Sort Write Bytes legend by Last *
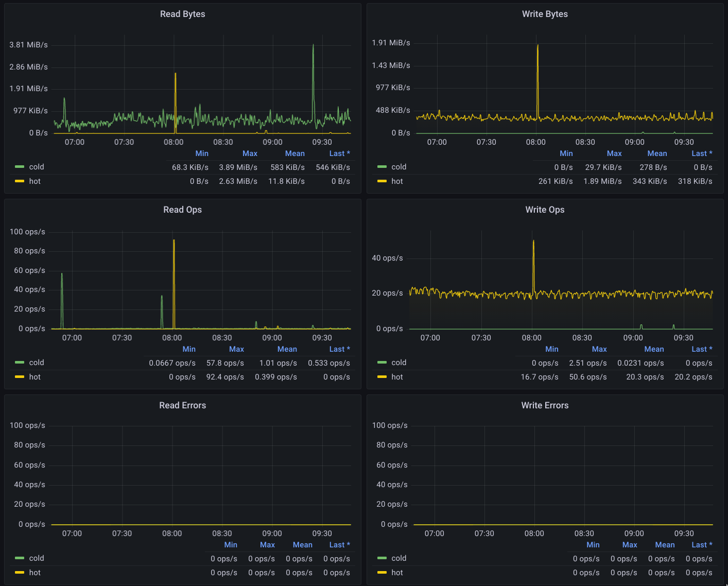Viewport: 728px width, 586px height. (702, 153)
